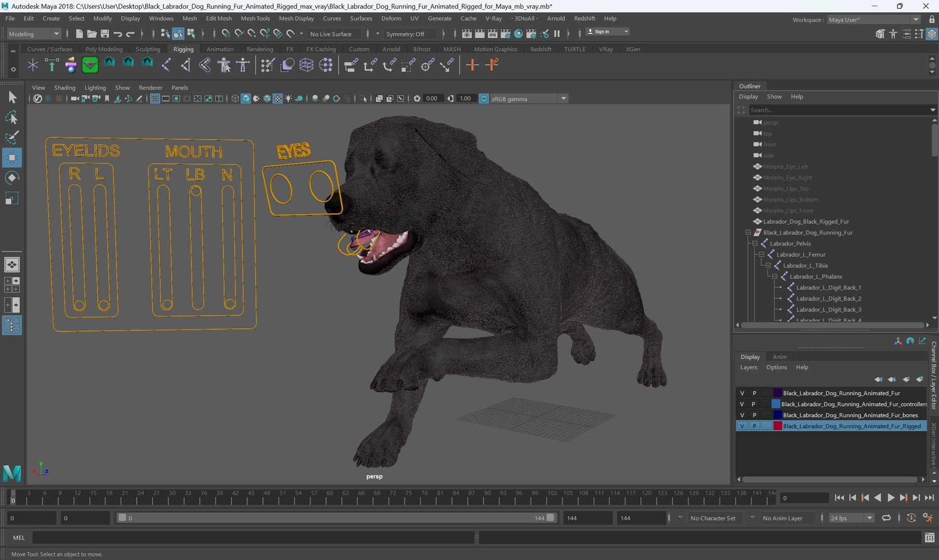Open the Workspace Maya User dropdown
939x560 pixels.
pos(874,20)
